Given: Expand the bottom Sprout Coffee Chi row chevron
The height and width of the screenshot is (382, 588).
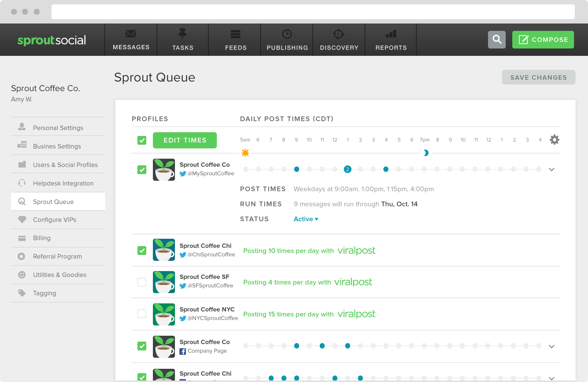Looking at the screenshot, I should pyautogui.click(x=552, y=378).
